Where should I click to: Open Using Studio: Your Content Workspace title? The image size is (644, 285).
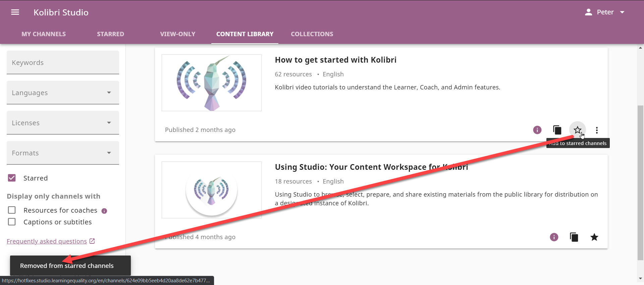pyautogui.click(x=371, y=167)
